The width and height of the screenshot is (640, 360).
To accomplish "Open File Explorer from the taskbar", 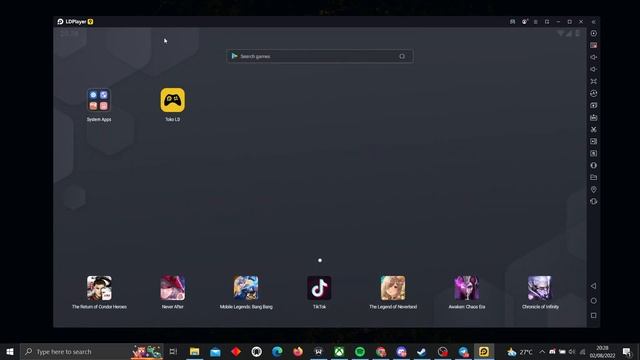I will pos(195,351).
